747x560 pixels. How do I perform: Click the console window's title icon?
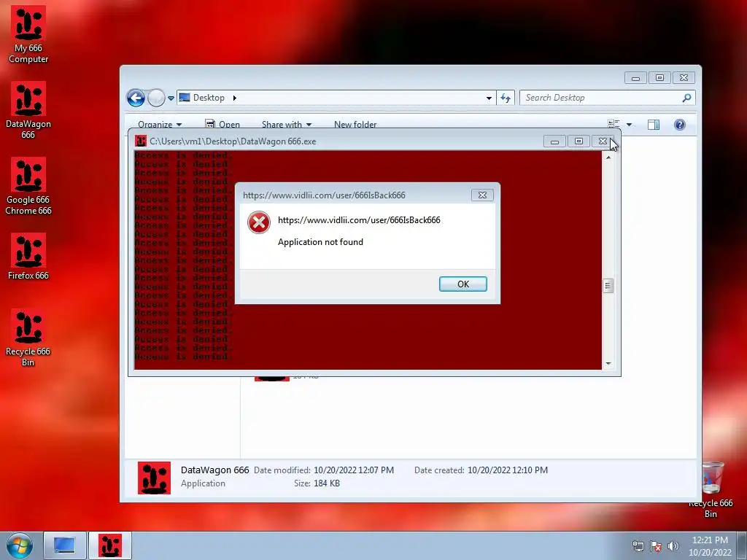click(141, 141)
